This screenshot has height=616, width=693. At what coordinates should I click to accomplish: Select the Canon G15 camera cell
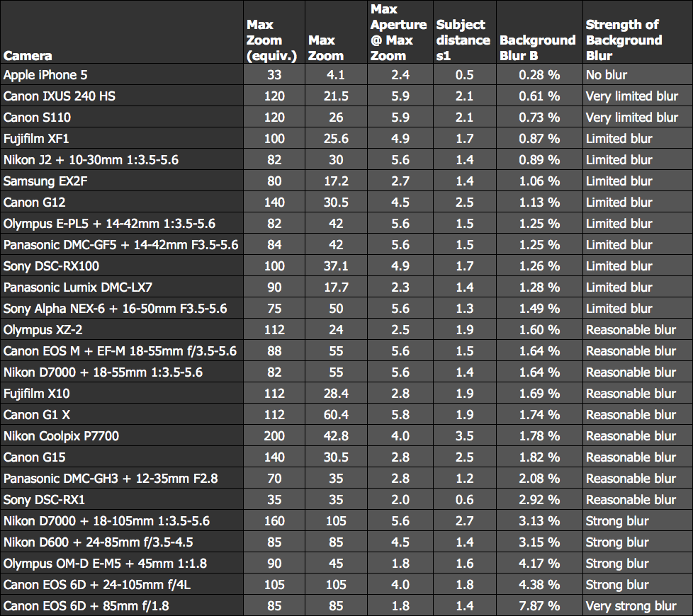(122, 457)
